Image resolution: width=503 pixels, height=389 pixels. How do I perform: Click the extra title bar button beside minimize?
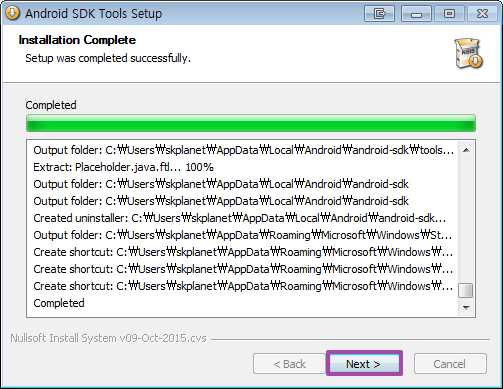coord(379,14)
